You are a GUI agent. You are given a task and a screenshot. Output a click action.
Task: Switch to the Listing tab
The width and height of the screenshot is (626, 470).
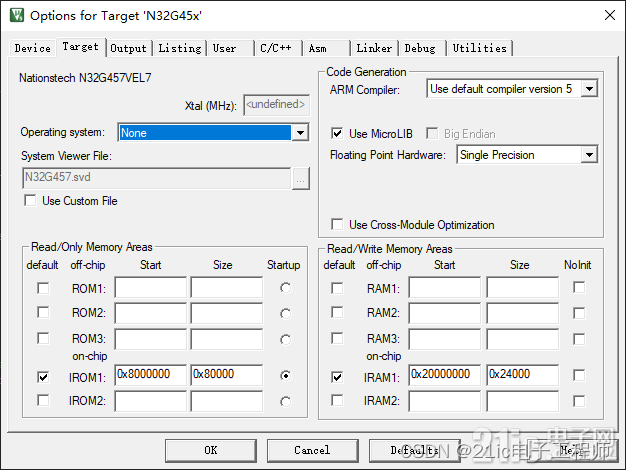click(180, 48)
